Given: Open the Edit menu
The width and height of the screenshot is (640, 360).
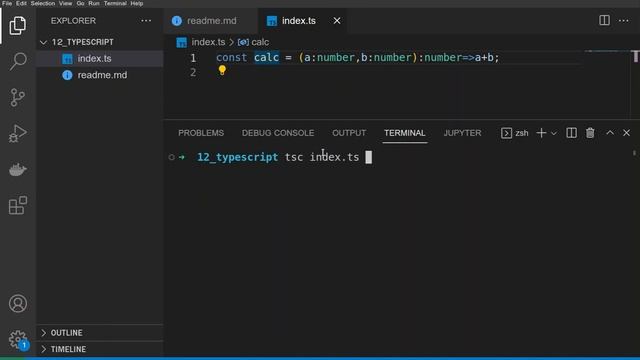Looking at the screenshot, I should tap(21, 3).
